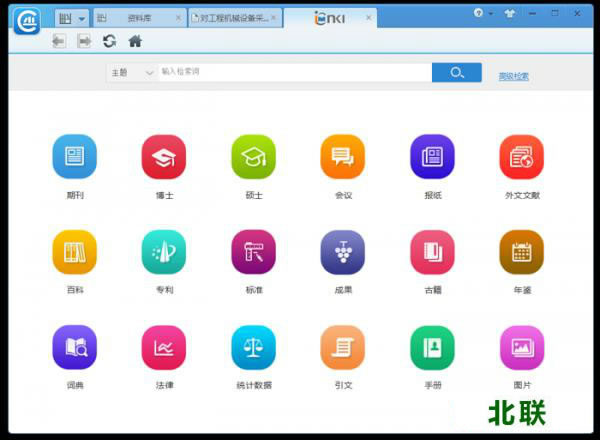Open the 期刊 journals category

click(x=74, y=157)
